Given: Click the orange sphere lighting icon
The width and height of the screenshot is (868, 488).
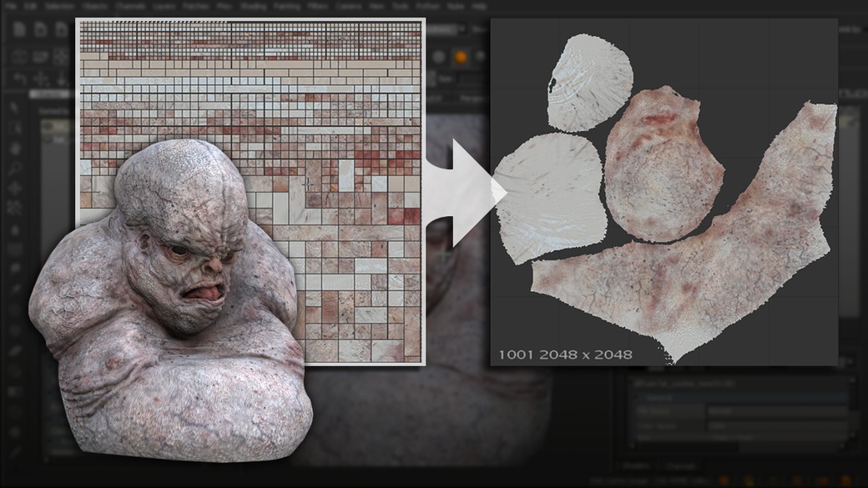Looking at the screenshot, I should point(460,58).
